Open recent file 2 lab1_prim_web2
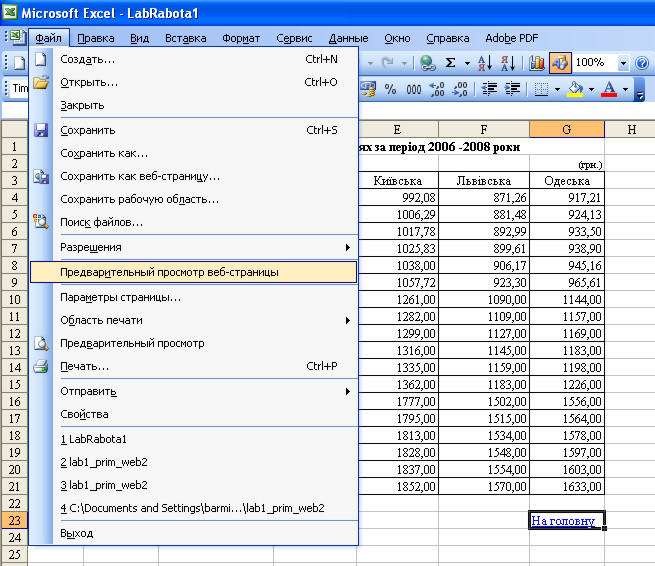This screenshot has height=566, width=655. 194,462
